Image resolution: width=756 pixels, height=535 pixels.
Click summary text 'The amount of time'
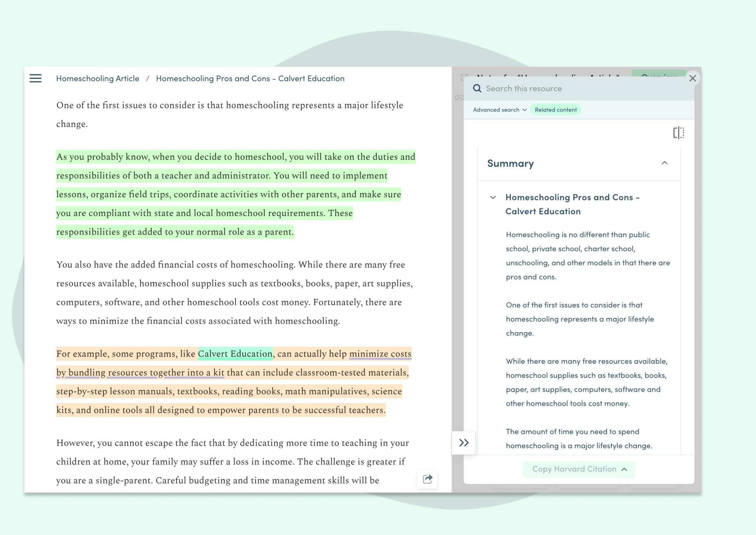579,439
